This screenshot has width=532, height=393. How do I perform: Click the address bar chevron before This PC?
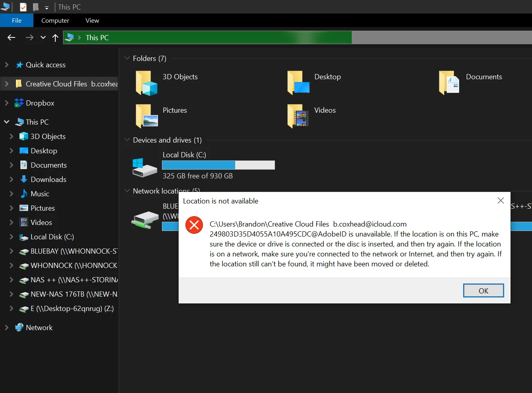[79, 37]
